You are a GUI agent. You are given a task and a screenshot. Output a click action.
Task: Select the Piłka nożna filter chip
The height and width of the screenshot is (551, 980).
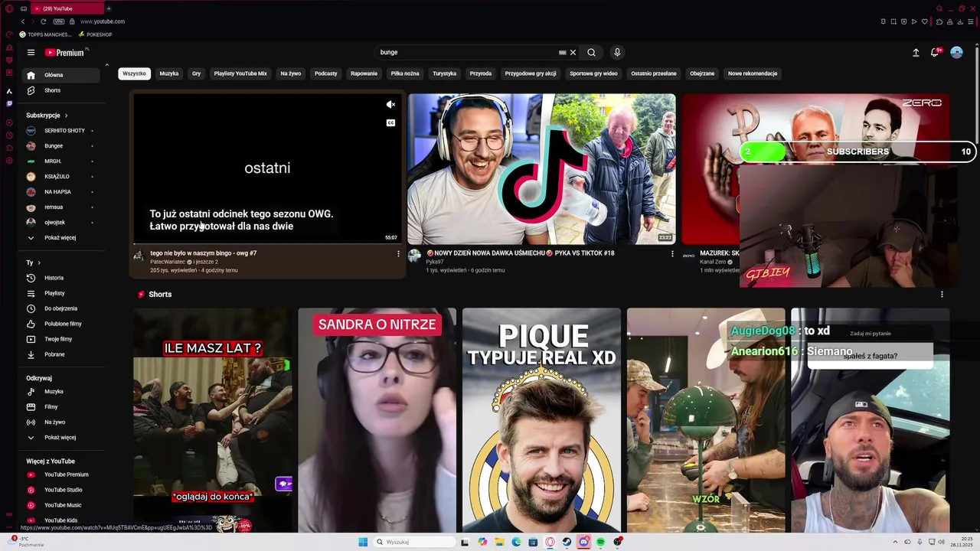tap(405, 73)
